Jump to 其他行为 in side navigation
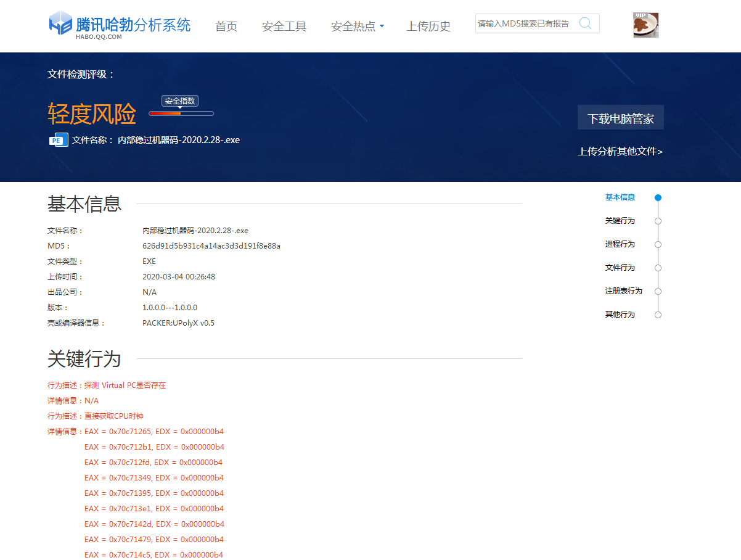Screen dimensions: 741x560 (620, 315)
